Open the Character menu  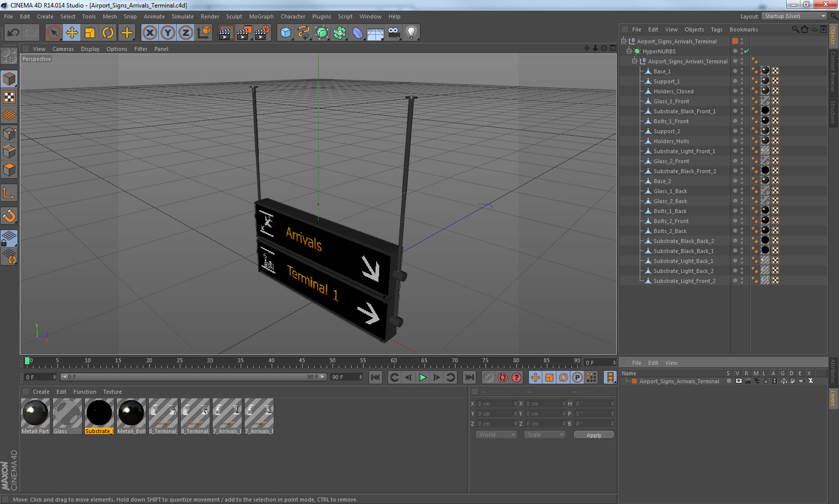tap(293, 16)
